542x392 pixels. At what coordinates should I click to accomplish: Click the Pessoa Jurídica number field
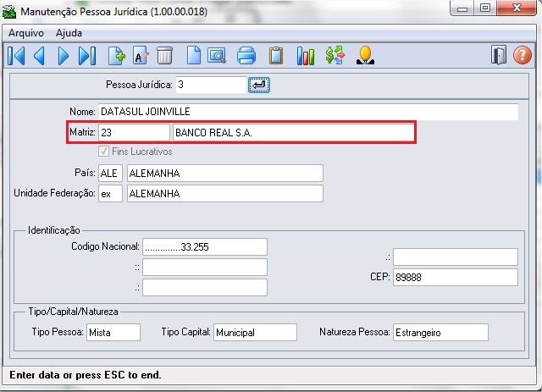(210, 85)
